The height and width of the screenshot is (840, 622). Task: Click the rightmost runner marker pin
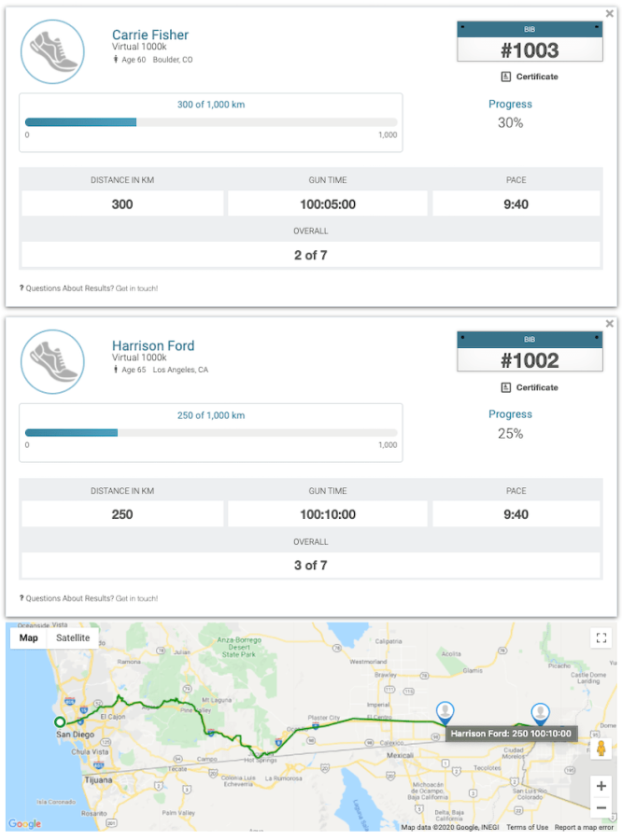pos(540,714)
